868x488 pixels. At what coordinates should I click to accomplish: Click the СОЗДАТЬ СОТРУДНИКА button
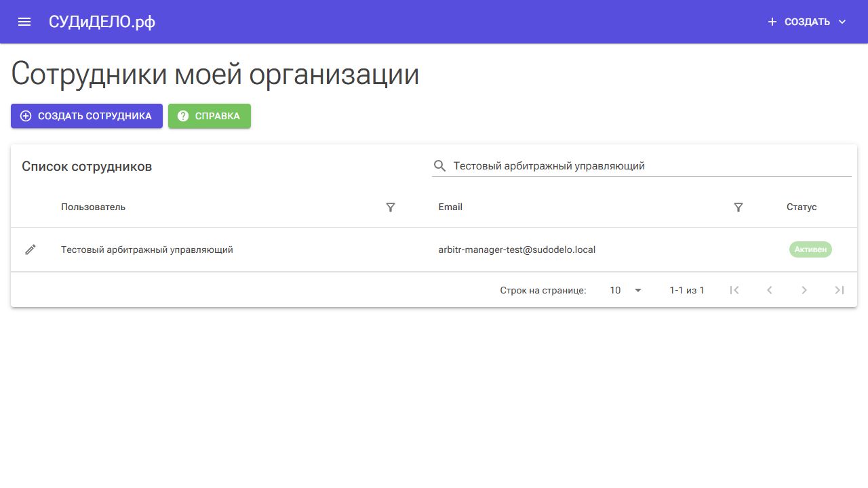point(87,116)
